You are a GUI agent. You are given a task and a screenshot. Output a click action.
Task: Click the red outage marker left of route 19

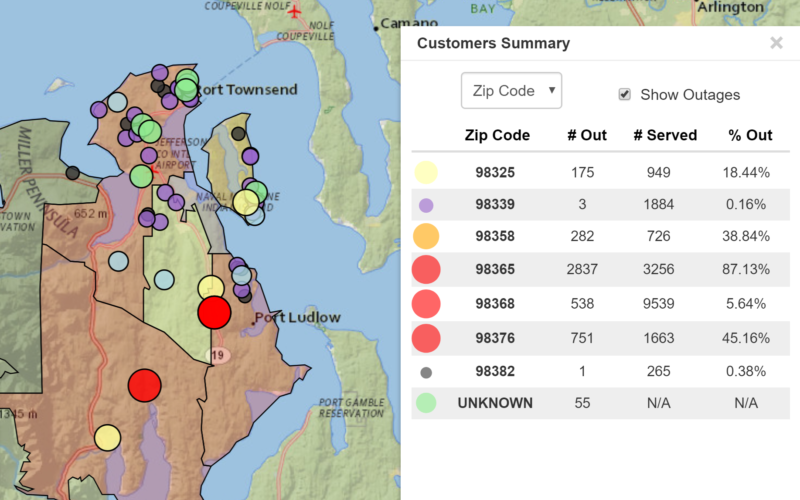pos(144,386)
